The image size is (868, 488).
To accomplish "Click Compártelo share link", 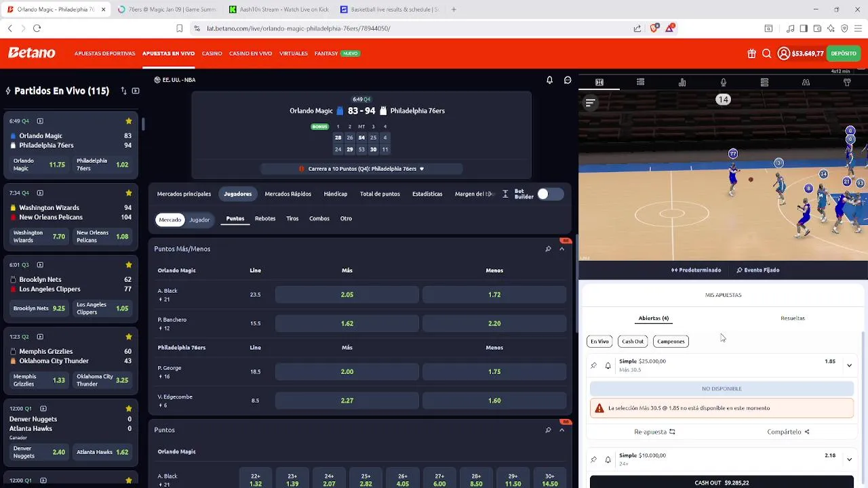I will (x=789, y=432).
